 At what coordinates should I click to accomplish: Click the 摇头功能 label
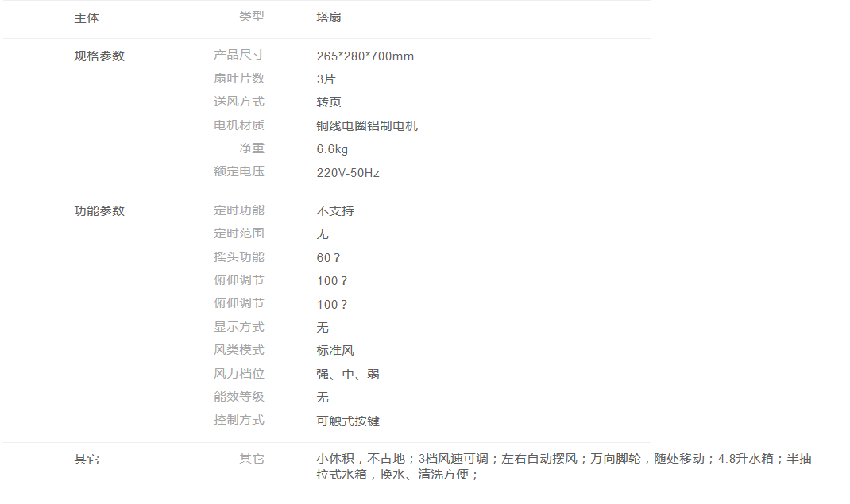(238, 257)
